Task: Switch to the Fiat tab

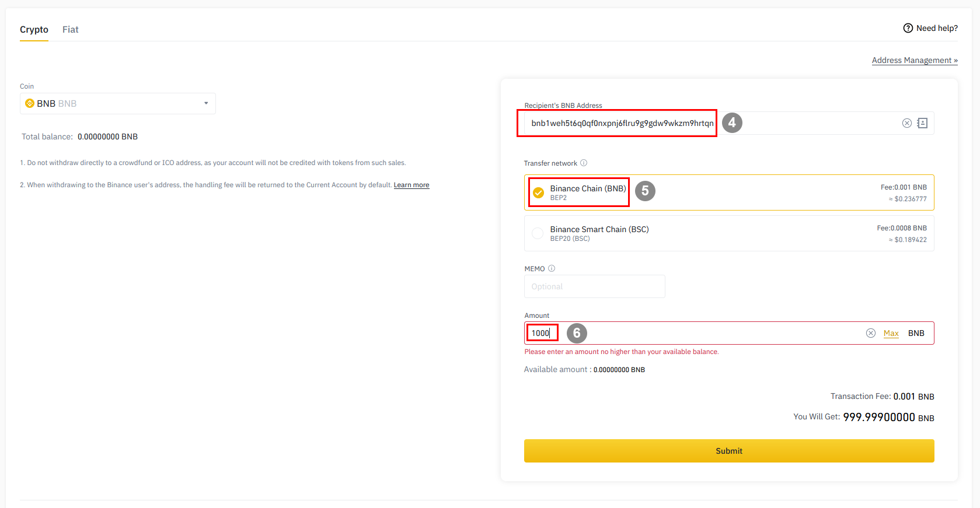Action: pos(70,30)
